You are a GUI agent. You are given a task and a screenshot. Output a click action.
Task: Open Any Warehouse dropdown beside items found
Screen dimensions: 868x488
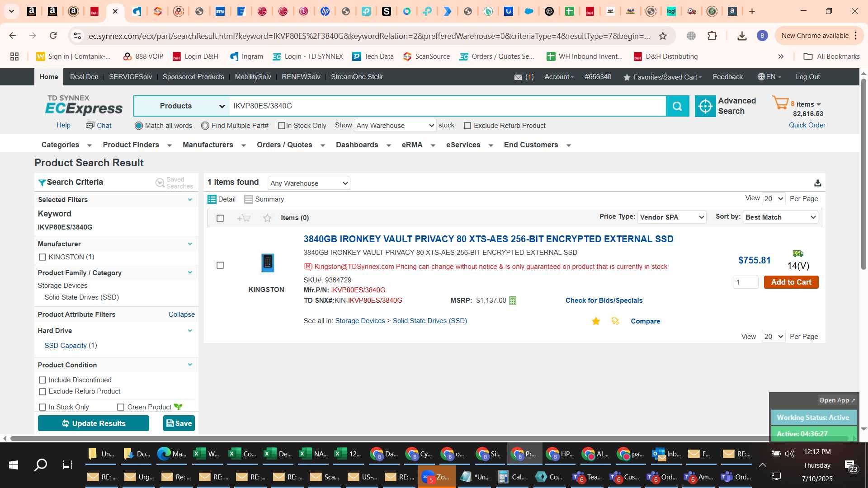[x=309, y=183]
